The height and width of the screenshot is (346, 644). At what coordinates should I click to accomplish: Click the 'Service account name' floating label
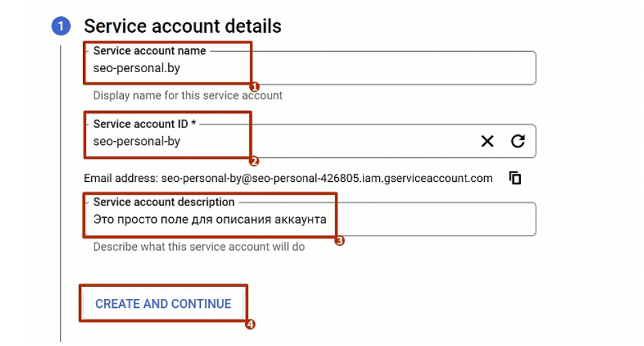[x=149, y=50]
